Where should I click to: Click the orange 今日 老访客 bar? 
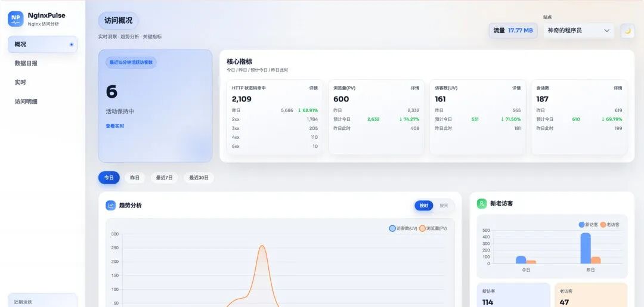pyautogui.click(x=531, y=262)
